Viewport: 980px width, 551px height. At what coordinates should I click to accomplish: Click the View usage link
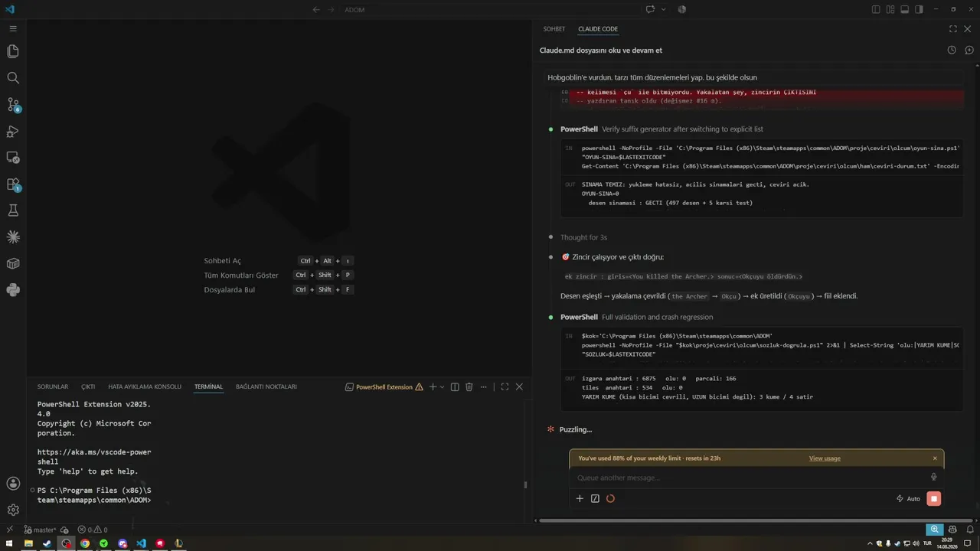tap(825, 458)
